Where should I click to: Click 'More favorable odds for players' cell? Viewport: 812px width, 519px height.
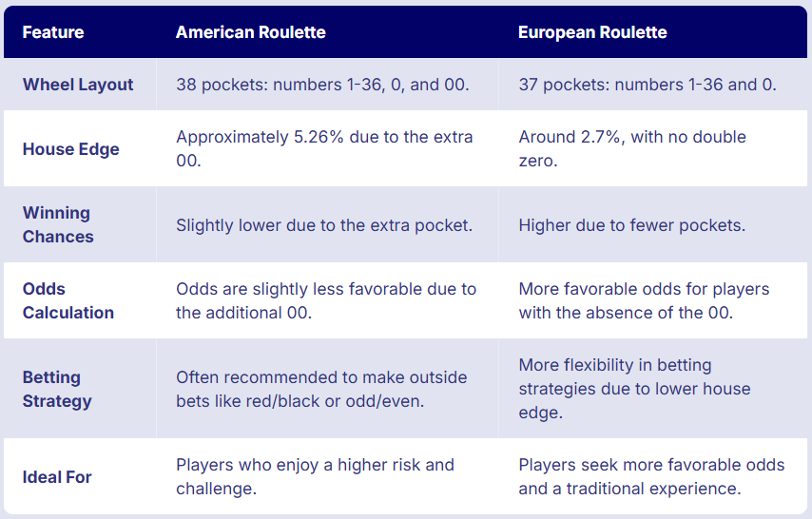click(x=644, y=300)
